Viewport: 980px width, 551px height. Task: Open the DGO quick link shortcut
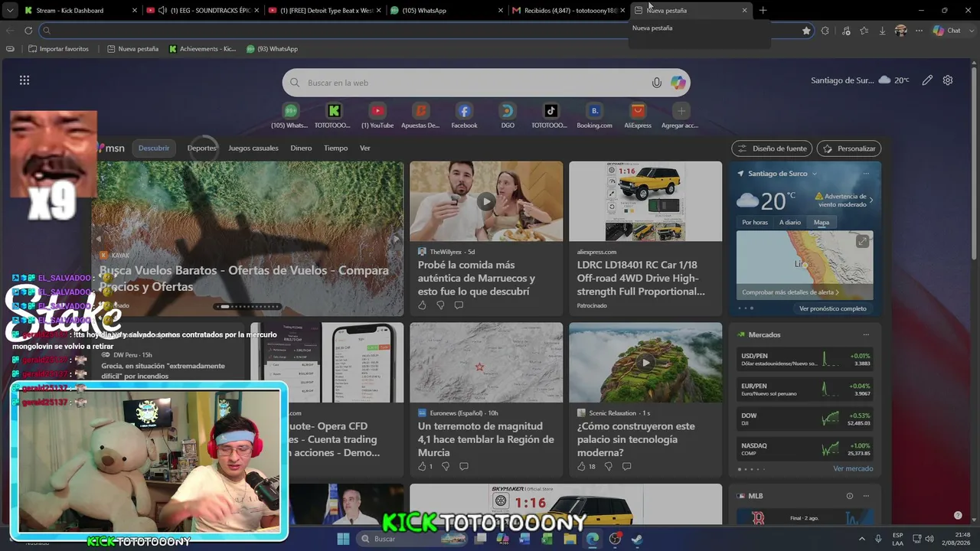pos(508,116)
